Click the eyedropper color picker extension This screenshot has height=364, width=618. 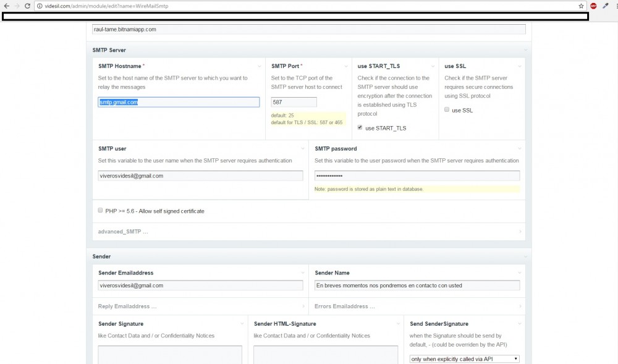[605, 6]
